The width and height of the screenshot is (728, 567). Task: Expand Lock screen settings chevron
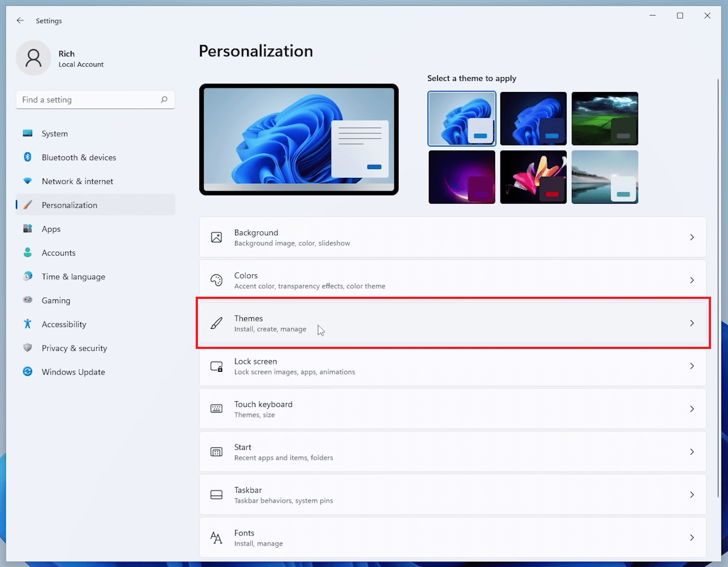point(692,366)
